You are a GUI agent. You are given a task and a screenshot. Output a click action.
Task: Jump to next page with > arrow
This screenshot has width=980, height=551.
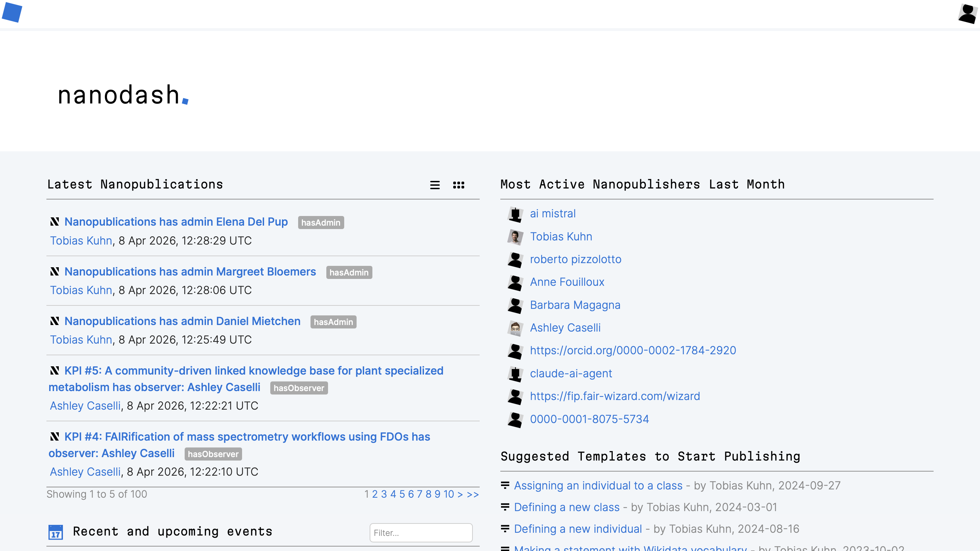tap(460, 494)
